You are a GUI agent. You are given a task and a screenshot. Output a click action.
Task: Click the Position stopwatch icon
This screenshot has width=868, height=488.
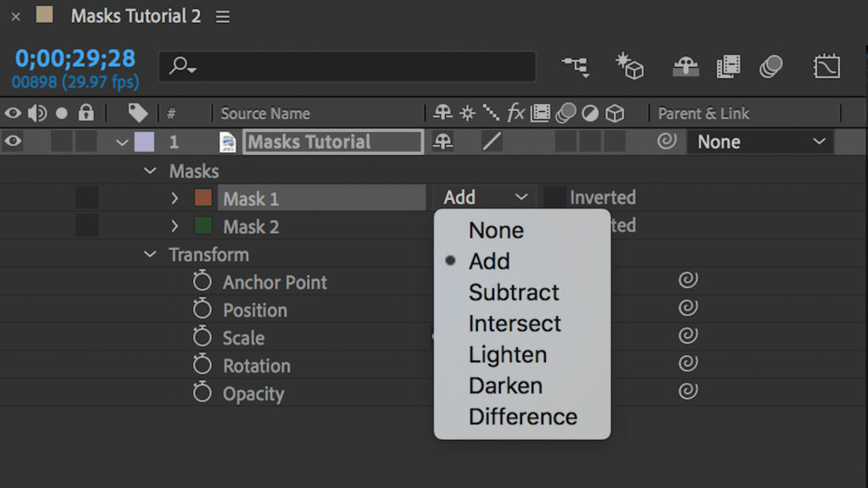(x=202, y=310)
